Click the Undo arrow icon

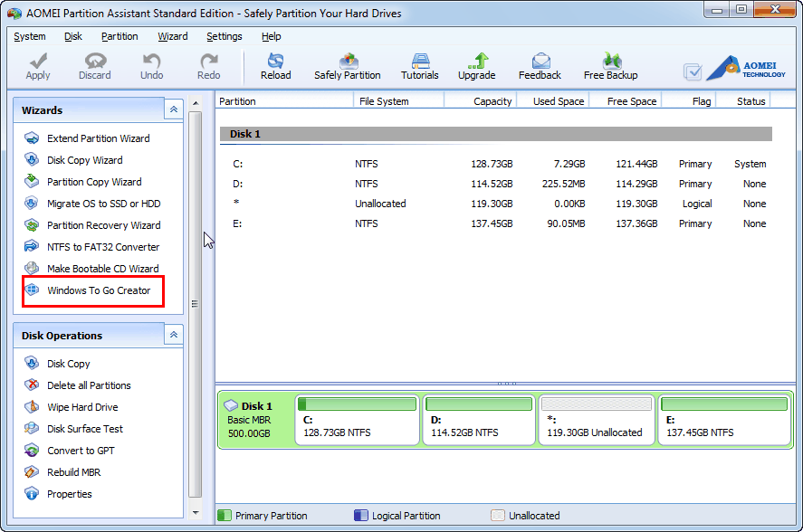[x=151, y=61]
